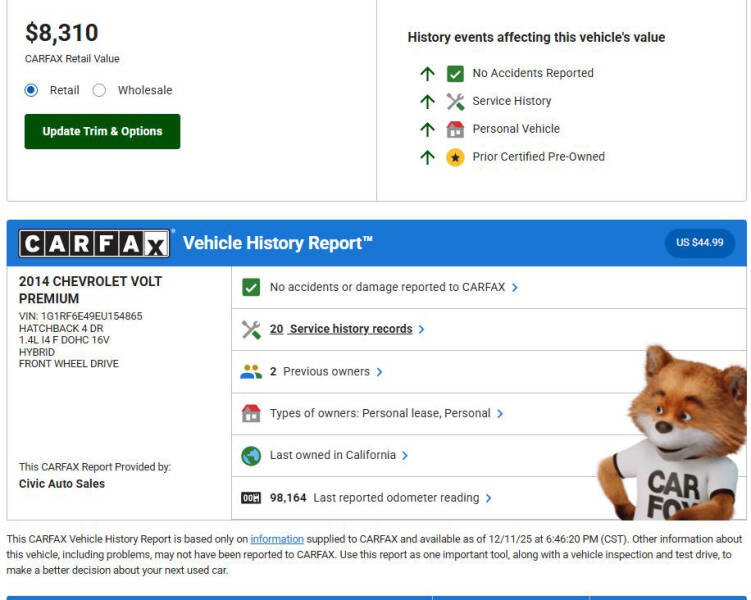Open the 20 Service history records link
The image size is (751, 600).
pyautogui.click(x=341, y=329)
